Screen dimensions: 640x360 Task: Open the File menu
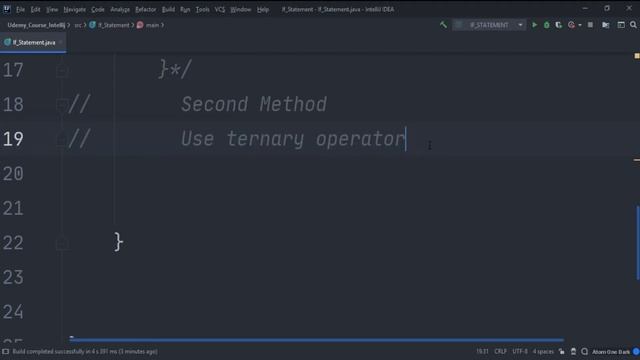click(20, 9)
